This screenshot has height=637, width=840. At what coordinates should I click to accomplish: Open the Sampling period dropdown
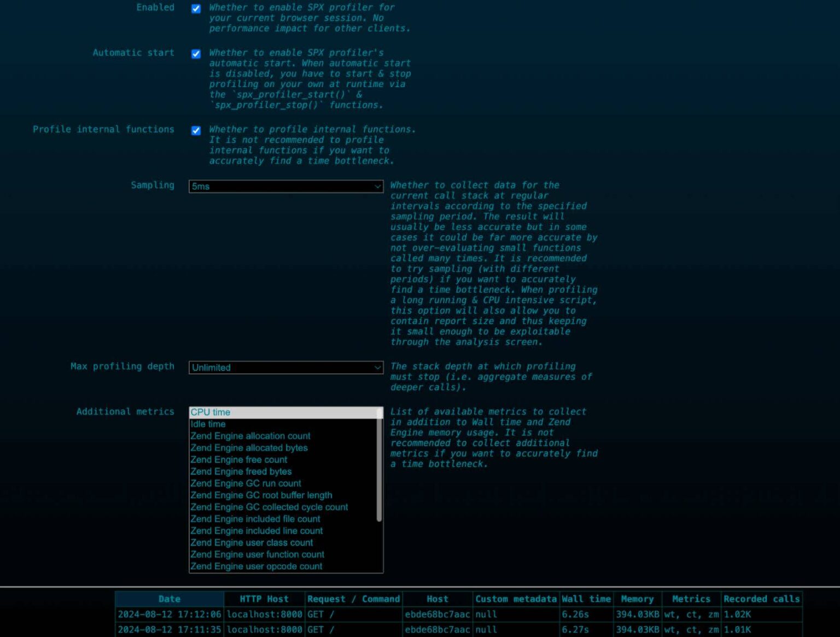click(285, 186)
